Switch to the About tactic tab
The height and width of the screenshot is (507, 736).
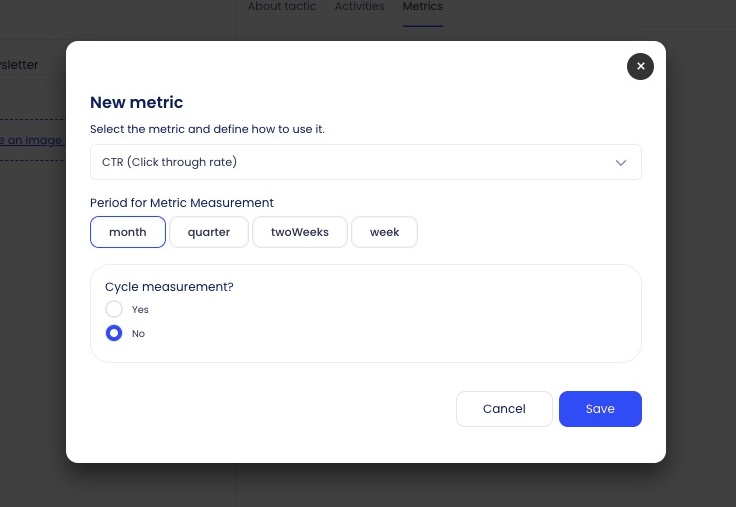tap(282, 7)
